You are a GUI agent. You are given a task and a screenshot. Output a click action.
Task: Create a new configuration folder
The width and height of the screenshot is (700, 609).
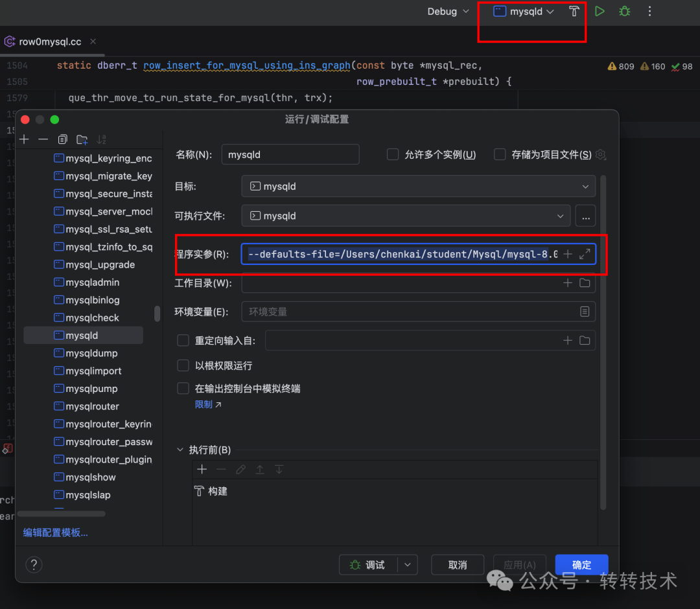point(82,139)
